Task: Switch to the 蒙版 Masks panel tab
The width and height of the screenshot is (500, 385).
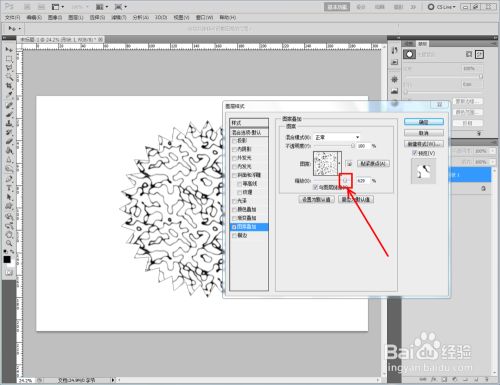Action: click(422, 44)
